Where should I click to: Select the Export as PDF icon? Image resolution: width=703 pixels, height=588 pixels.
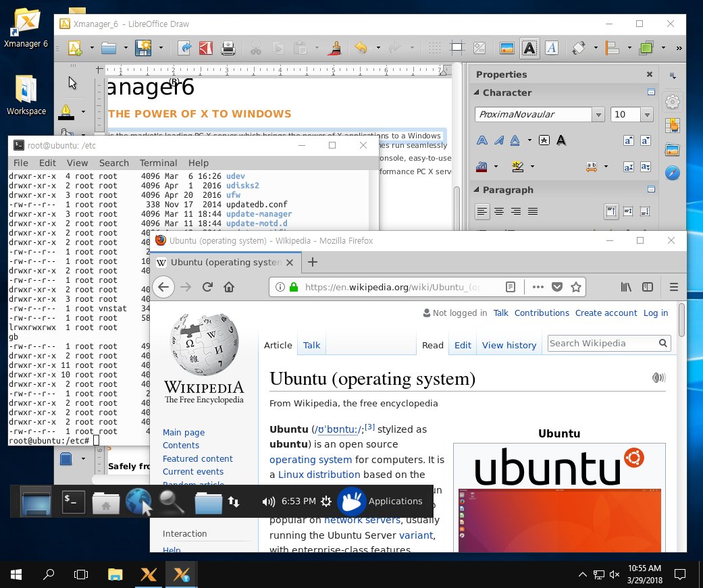(x=205, y=48)
